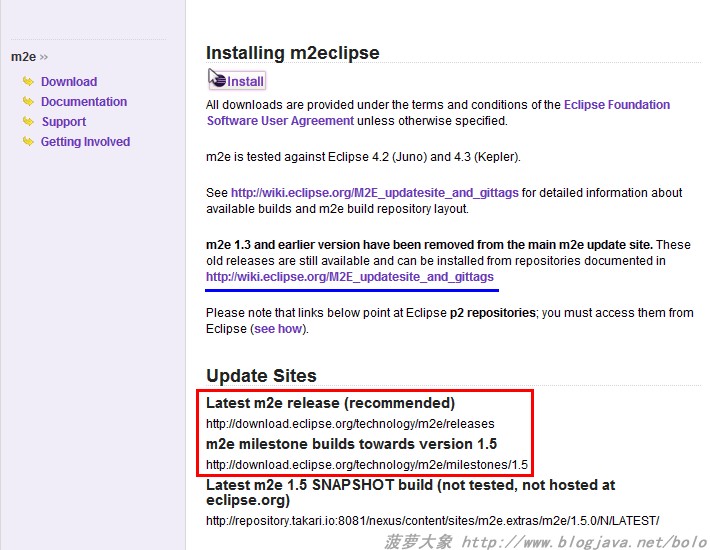Click the arrow icon beside Documentation
The width and height of the screenshot is (710, 550).
click(28, 101)
